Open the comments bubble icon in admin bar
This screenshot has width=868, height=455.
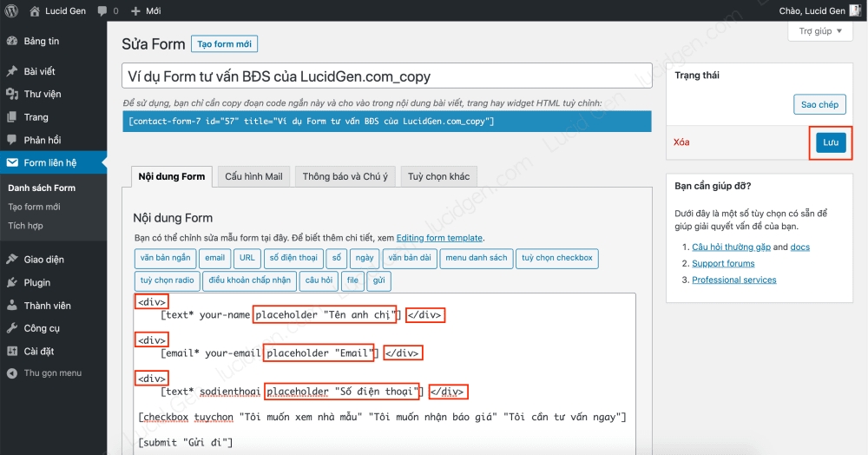[102, 11]
